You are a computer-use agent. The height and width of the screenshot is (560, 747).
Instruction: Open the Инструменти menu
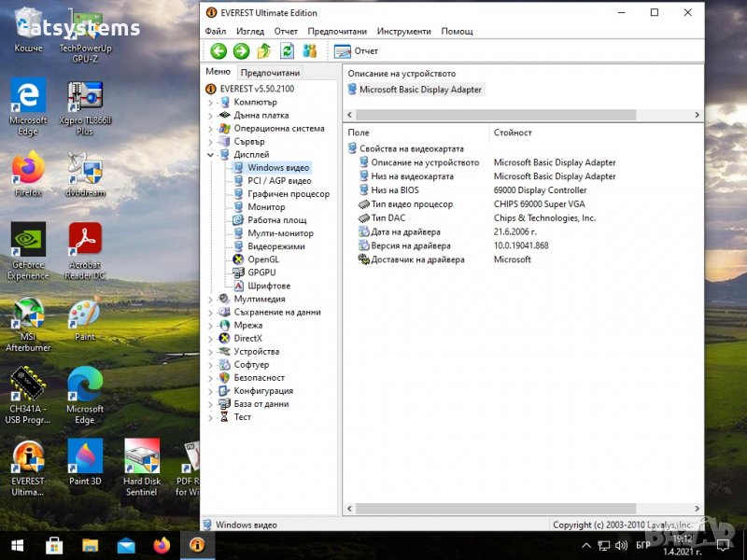point(403,31)
